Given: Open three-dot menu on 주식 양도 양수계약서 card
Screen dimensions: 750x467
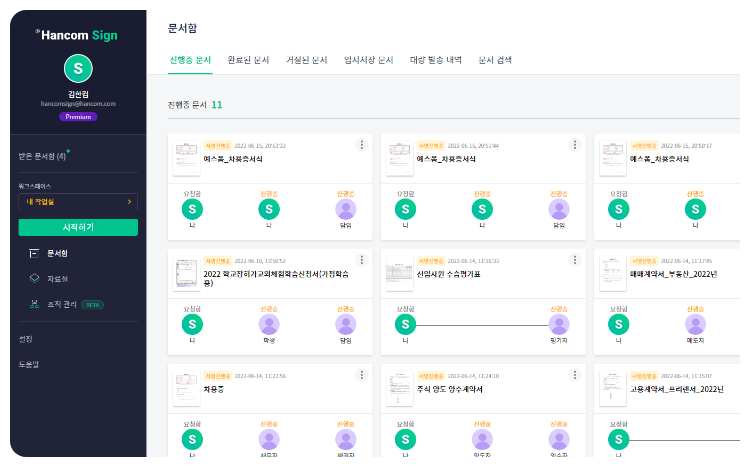Looking at the screenshot, I should point(575,375).
